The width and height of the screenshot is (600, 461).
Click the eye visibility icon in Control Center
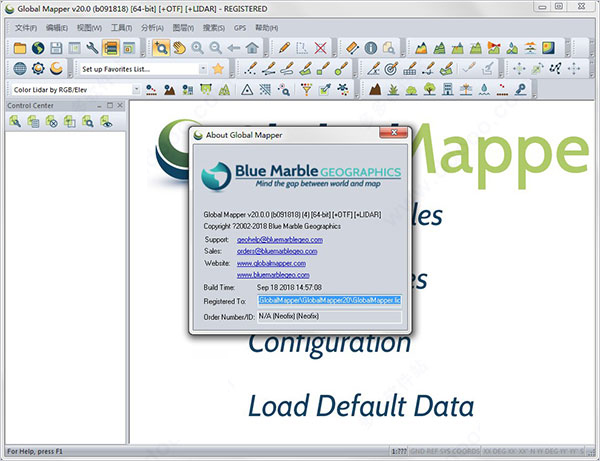click(x=106, y=122)
